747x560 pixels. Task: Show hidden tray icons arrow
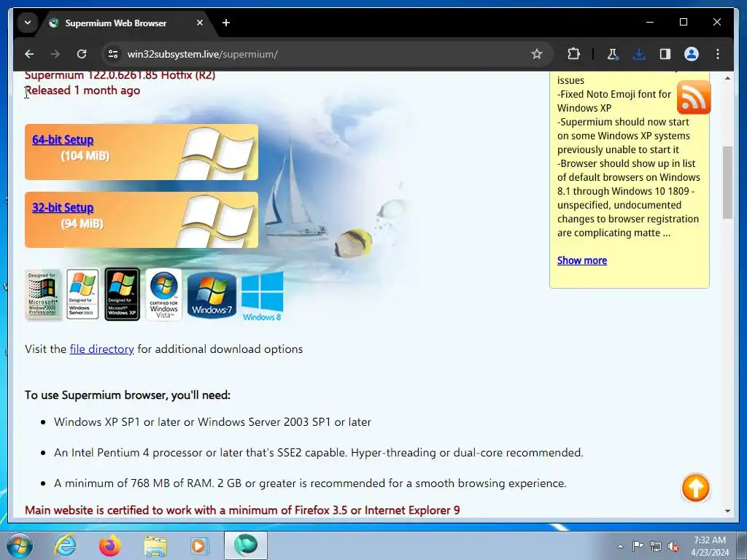pos(620,546)
